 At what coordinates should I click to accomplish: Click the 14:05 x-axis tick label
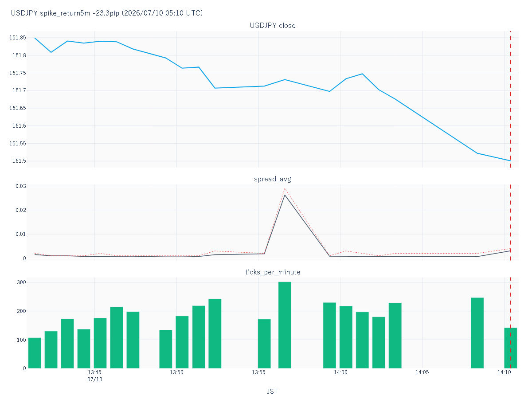(422, 373)
